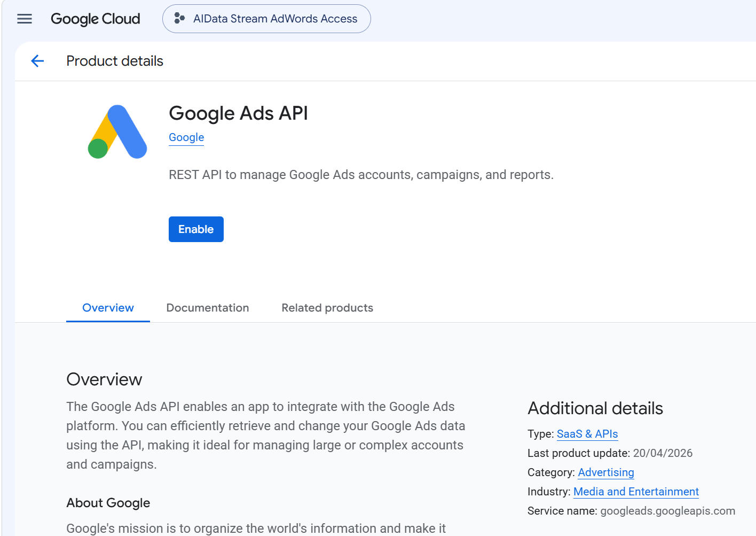Click the service name googleads.googleapis.com
The height and width of the screenshot is (536, 756).
pos(667,511)
